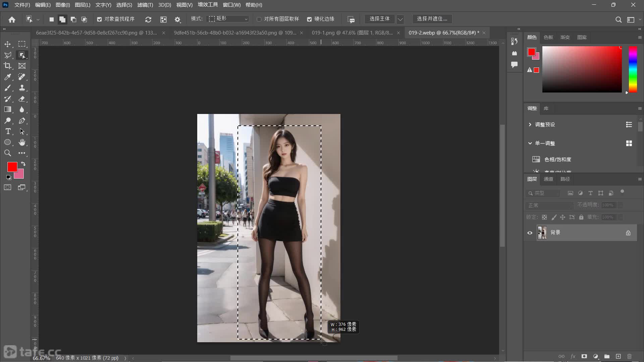Select the Zoom tool
This screenshot has width=644, height=362.
tap(8, 153)
